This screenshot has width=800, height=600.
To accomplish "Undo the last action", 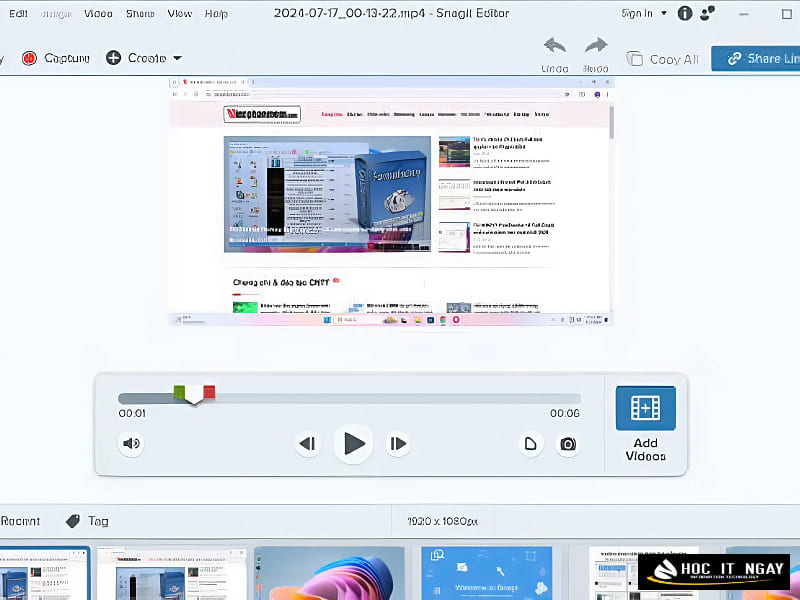I will (x=555, y=55).
